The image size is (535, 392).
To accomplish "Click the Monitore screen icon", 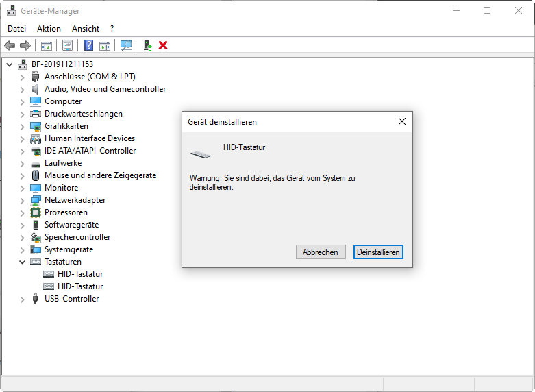I will click(36, 188).
